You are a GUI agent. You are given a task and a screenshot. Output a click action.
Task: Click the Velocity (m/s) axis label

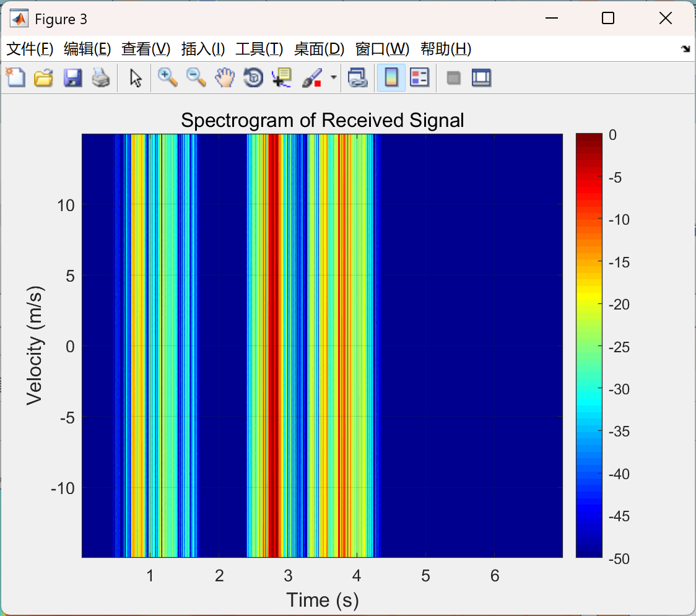tap(34, 345)
